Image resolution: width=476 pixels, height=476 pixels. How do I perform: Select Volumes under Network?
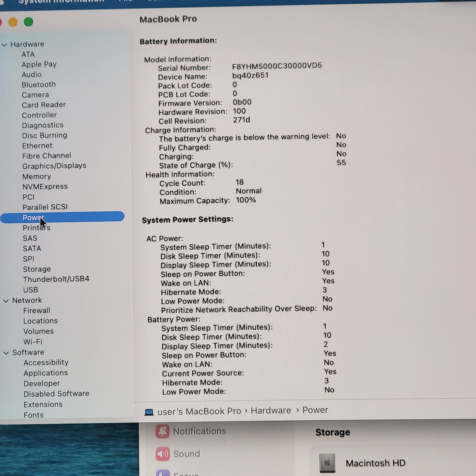point(38,331)
